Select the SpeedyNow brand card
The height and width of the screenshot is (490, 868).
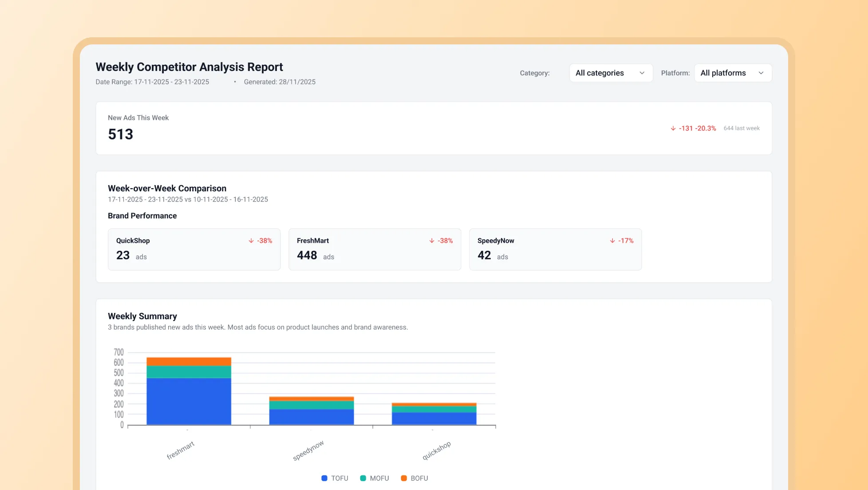pos(555,249)
